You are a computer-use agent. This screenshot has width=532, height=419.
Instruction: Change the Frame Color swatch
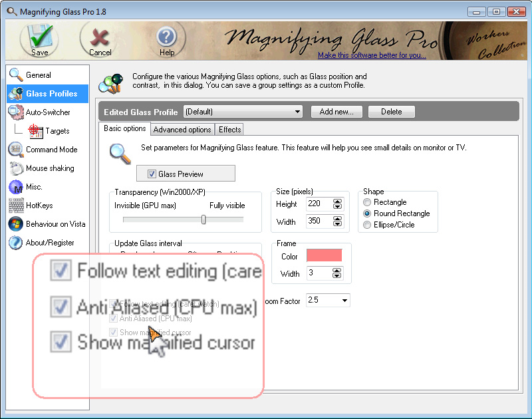tap(325, 255)
